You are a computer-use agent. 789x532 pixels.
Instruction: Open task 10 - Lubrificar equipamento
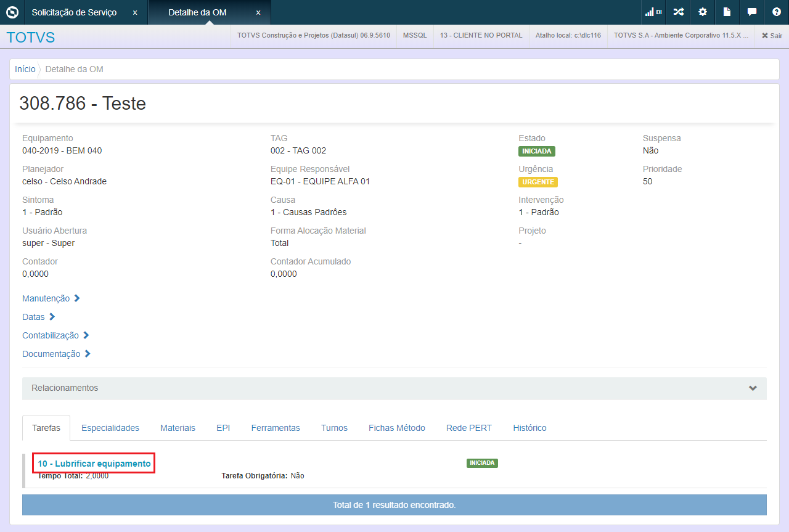(94, 463)
